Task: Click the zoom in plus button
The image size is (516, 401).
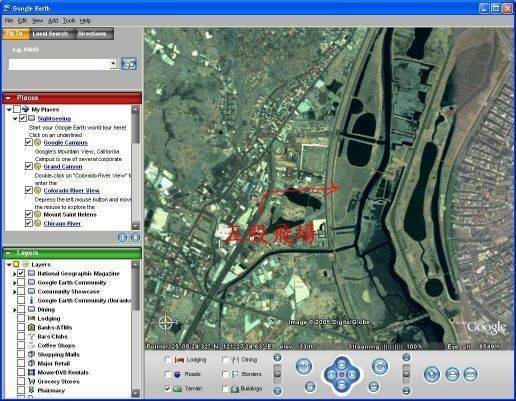Action: (277, 358)
